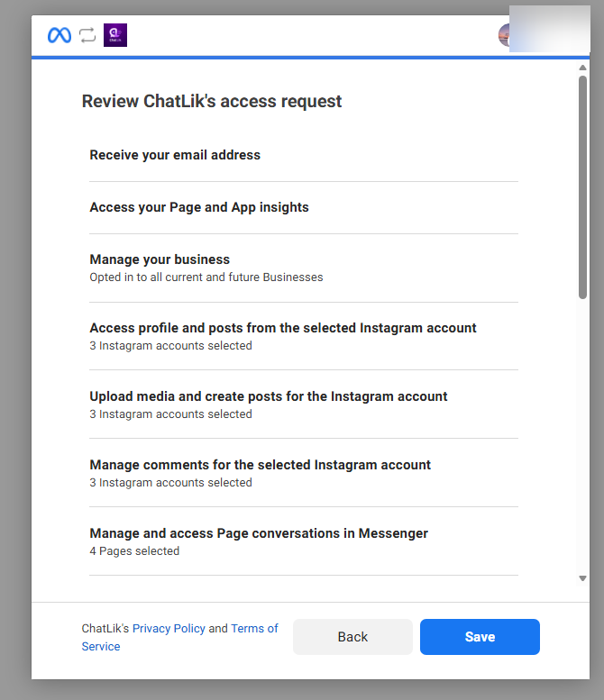Screen dimensions: 604x700
Task: Click the ChatLik app icon
Action: [x=115, y=35]
